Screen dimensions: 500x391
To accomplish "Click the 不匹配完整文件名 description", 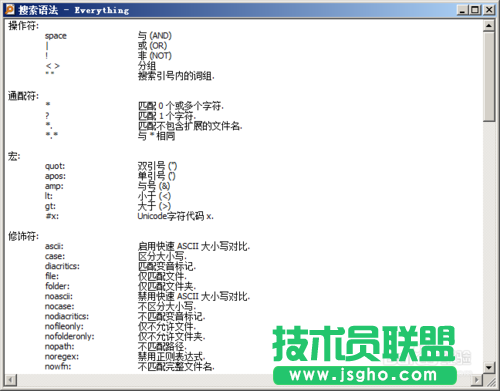I will (x=176, y=367).
